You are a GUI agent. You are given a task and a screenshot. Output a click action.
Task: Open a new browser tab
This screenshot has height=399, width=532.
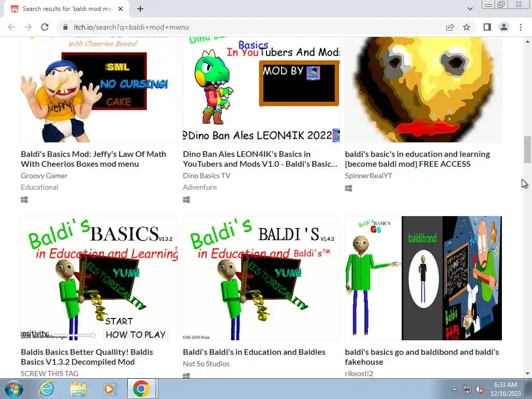(140, 9)
